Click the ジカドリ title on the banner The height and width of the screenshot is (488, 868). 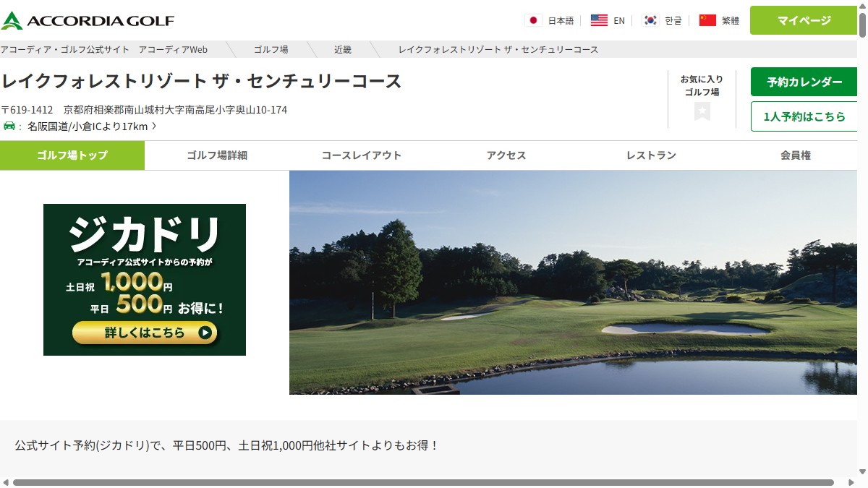point(145,235)
